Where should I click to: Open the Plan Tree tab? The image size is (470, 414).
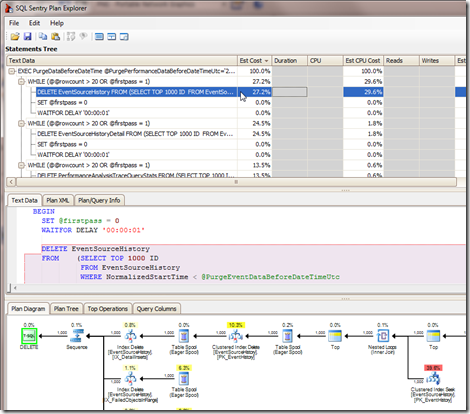pos(66,309)
